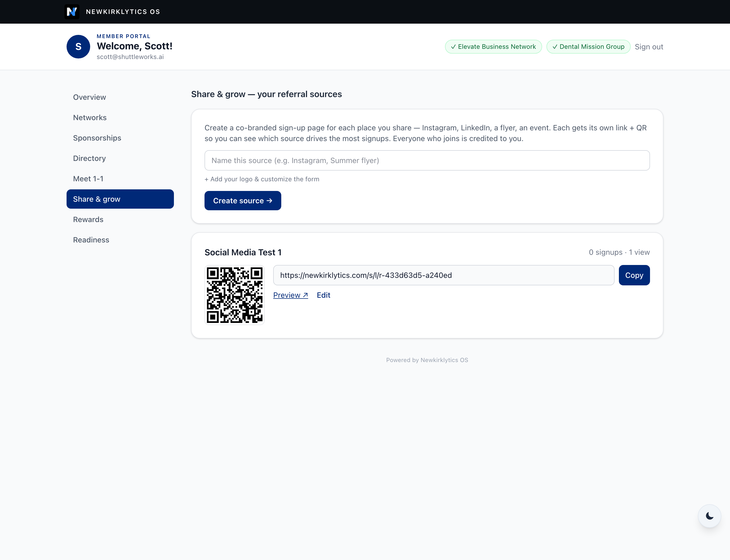Image resolution: width=730 pixels, height=560 pixels.
Task: Go to the Readiness section
Action: (120, 240)
